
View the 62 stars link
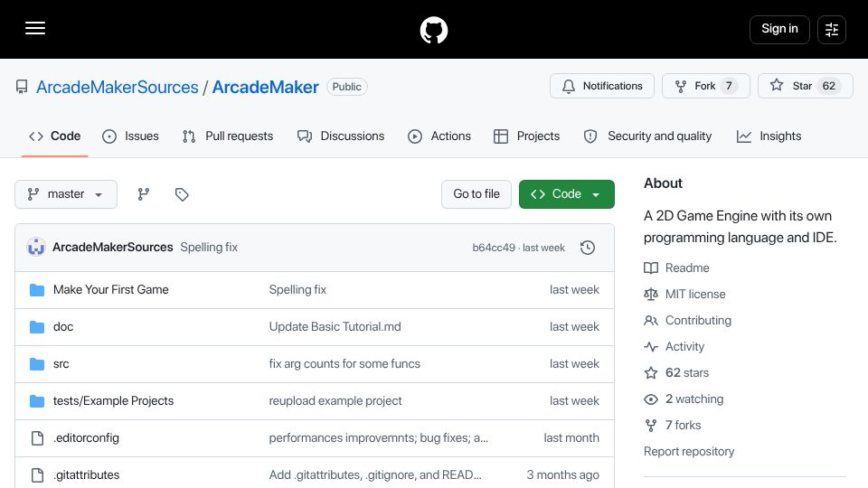click(676, 372)
